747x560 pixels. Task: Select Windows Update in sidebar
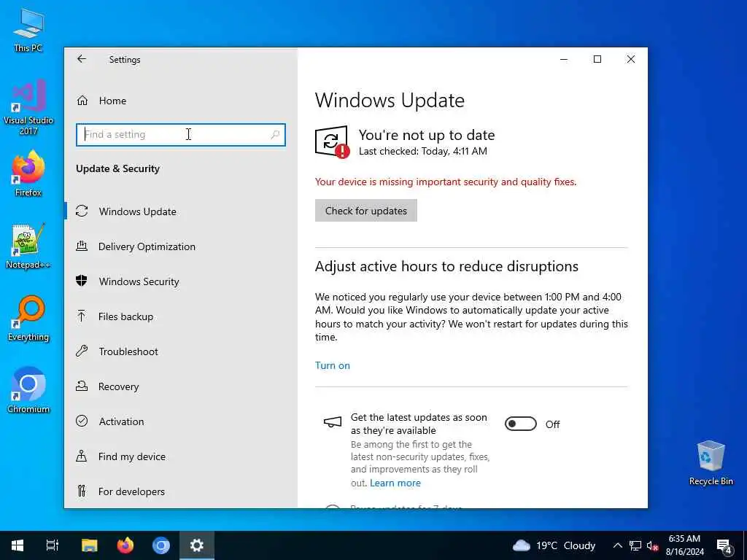(181, 211)
